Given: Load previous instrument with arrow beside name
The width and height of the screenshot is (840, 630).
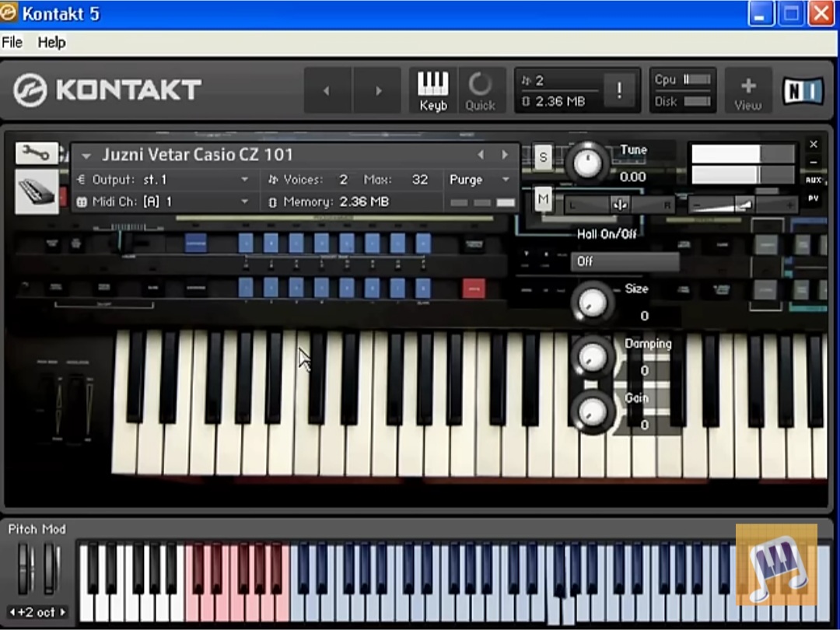Looking at the screenshot, I should pos(481,155).
